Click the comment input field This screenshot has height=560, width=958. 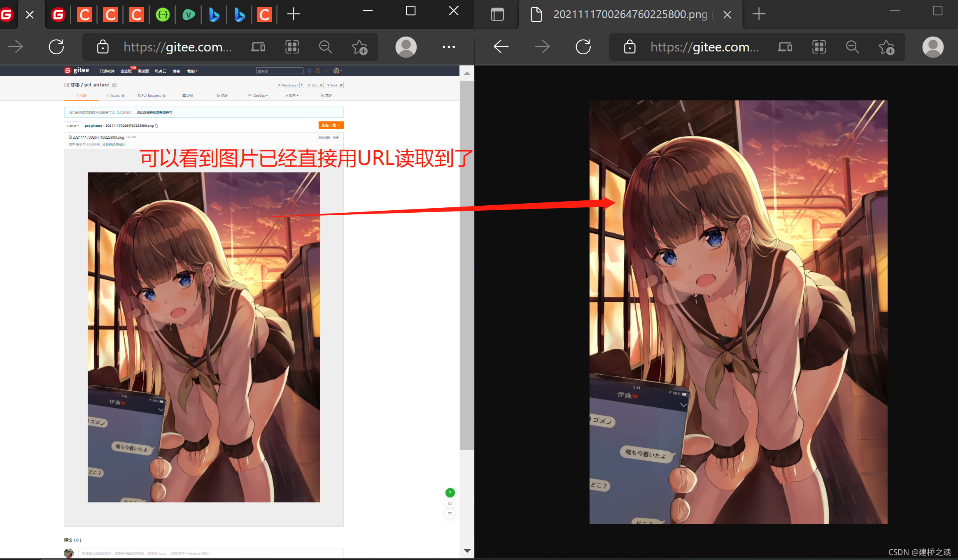pos(211,553)
